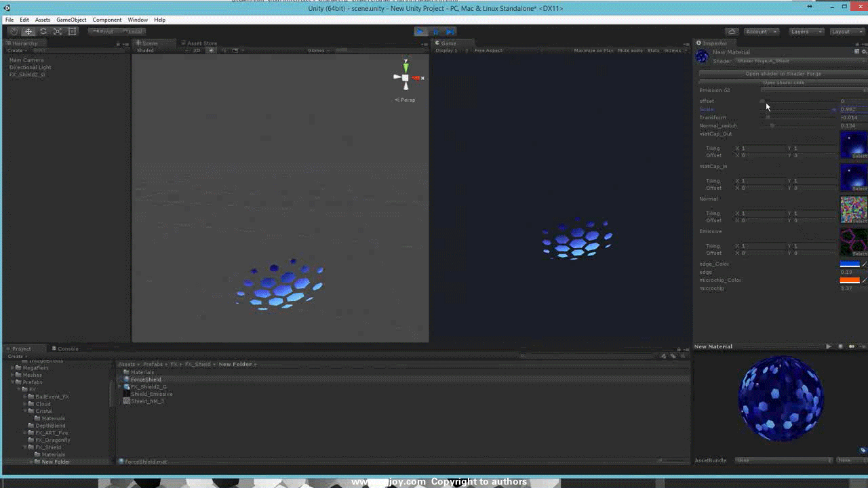
Task: Switch to the Console tab
Action: coord(68,348)
